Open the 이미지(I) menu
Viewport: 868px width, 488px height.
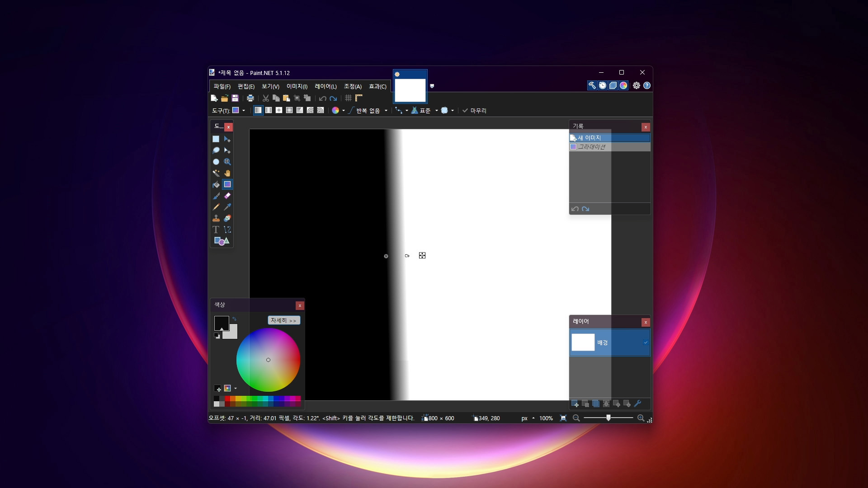pyautogui.click(x=297, y=86)
